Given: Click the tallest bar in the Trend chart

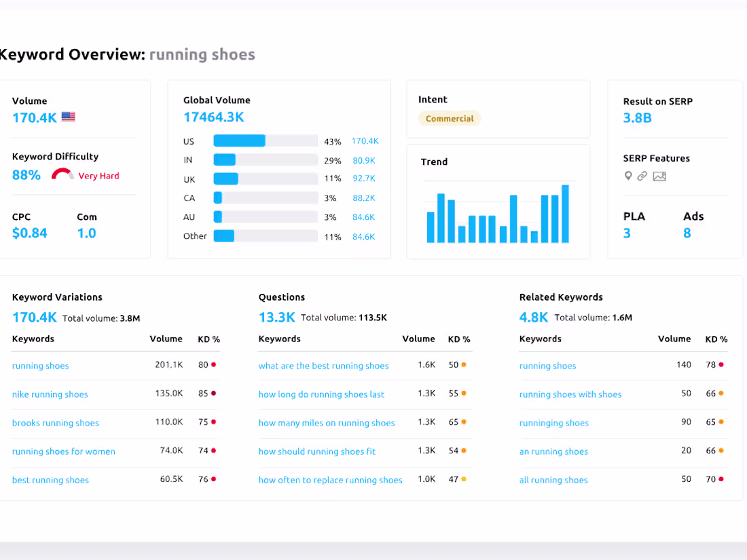Looking at the screenshot, I should click(566, 212).
